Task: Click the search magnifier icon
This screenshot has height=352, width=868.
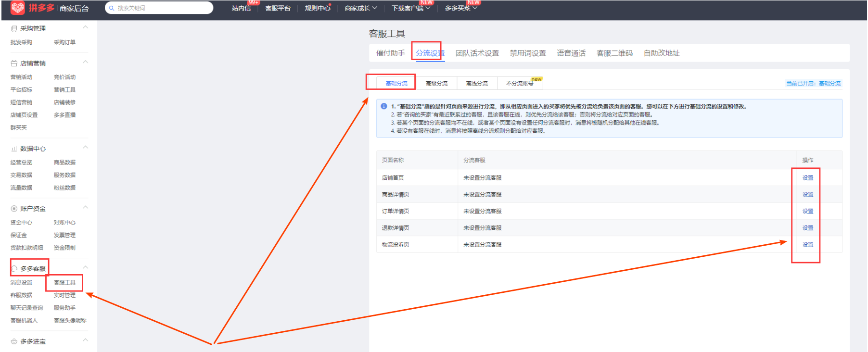Action: point(112,8)
